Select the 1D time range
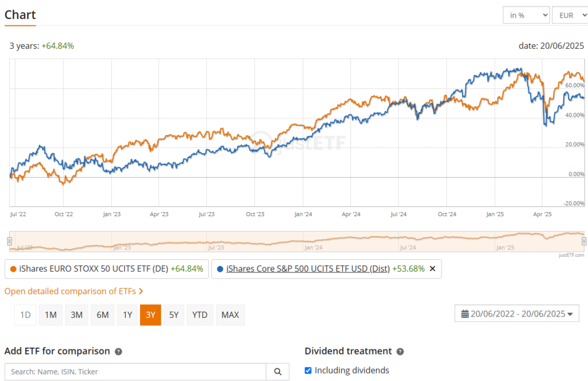This screenshot has height=381, width=588. click(25, 315)
